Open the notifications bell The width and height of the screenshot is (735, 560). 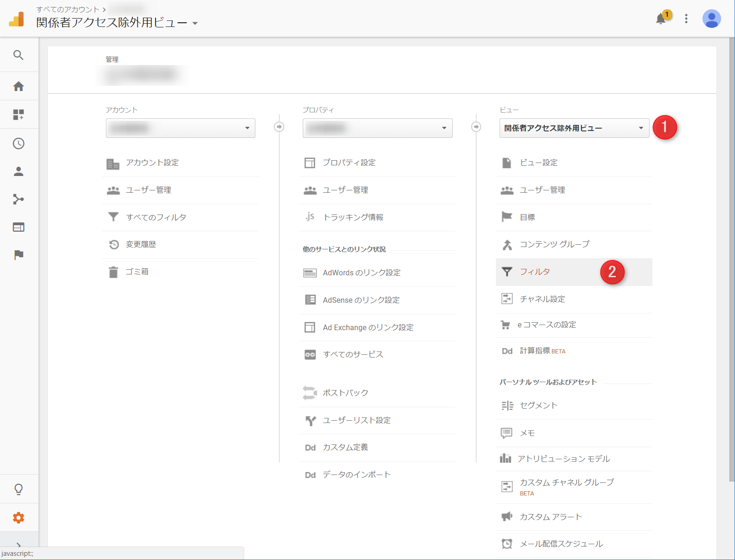[x=661, y=19]
